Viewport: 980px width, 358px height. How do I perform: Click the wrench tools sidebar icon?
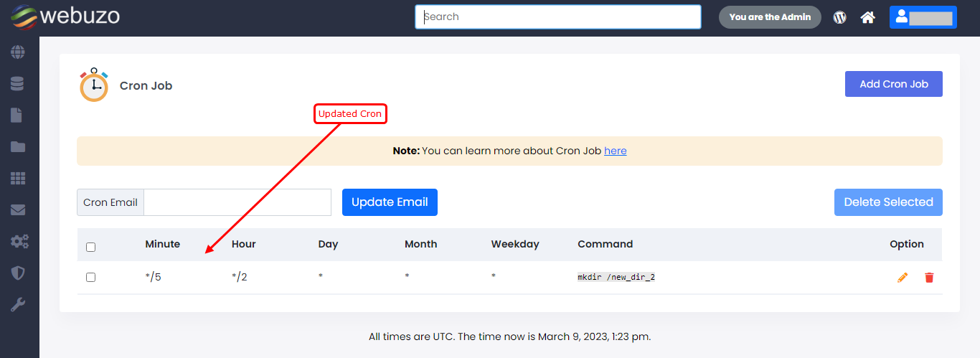[x=17, y=305]
